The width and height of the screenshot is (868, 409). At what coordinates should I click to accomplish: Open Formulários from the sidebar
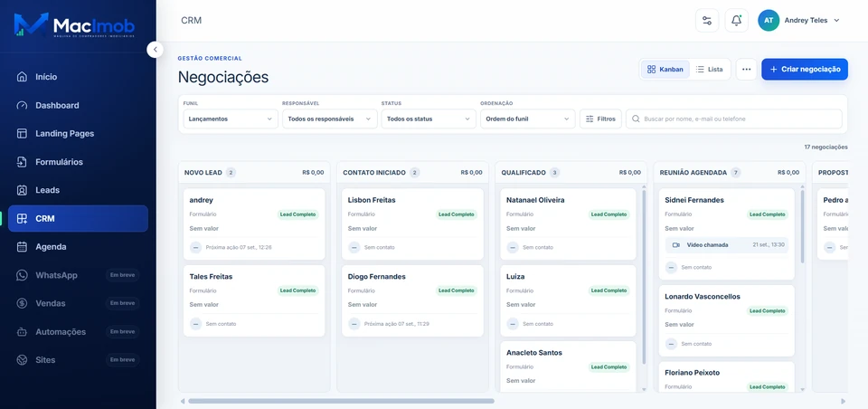(x=78, y=162)
